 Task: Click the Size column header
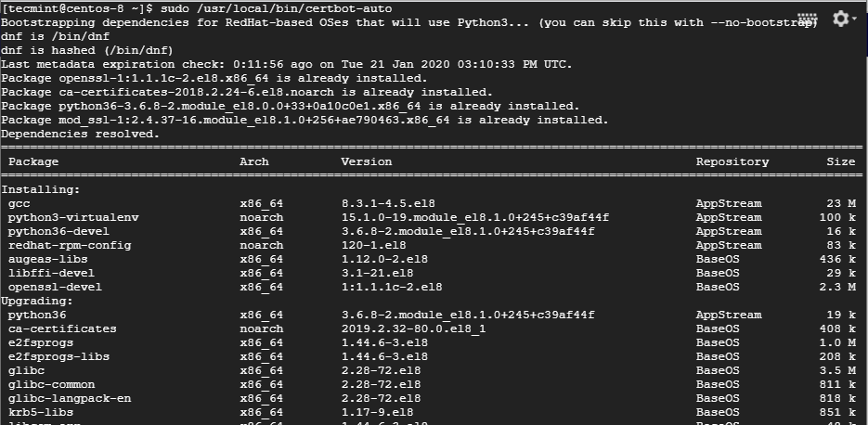[841, 161]
